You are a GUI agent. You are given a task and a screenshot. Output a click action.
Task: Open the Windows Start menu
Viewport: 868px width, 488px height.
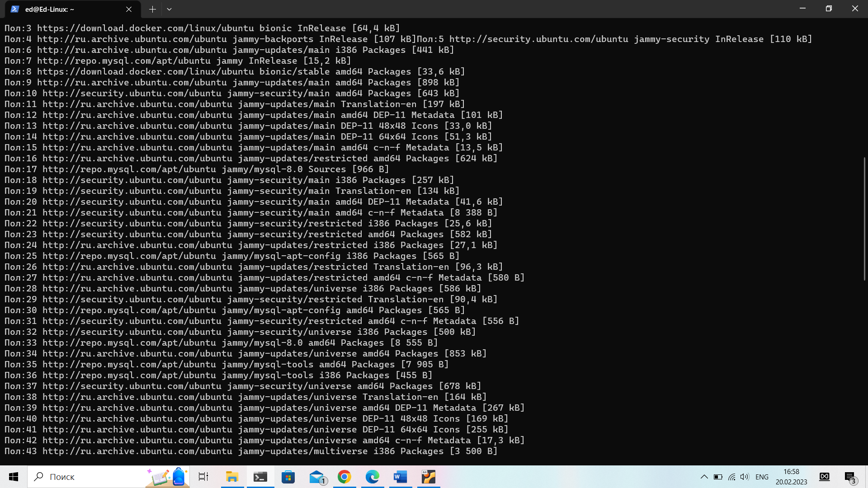pos(14,477)
